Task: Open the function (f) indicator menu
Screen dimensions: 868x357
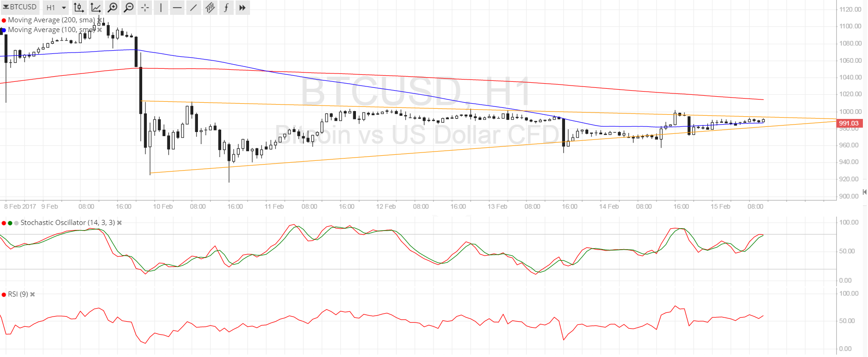Action: [226, 7]
